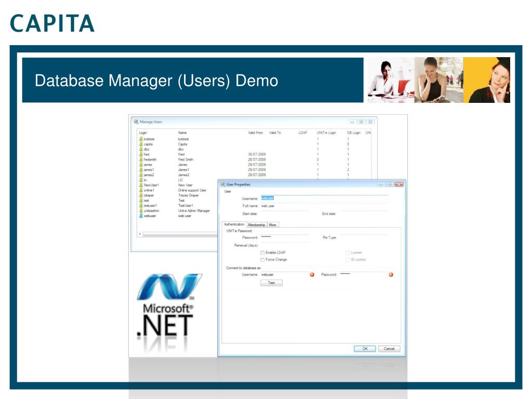Click the user icon beside lic
532x399 pixels.
tap(141, 180)
